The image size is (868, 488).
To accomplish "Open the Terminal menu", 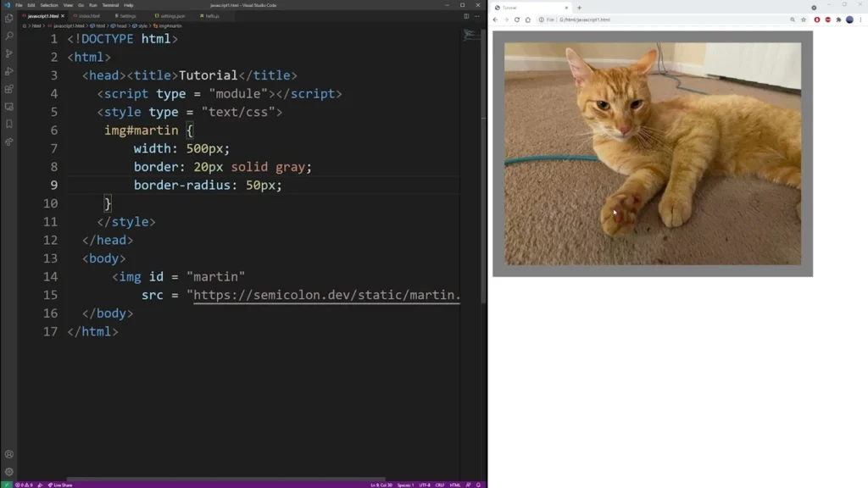I will (110, 5).
